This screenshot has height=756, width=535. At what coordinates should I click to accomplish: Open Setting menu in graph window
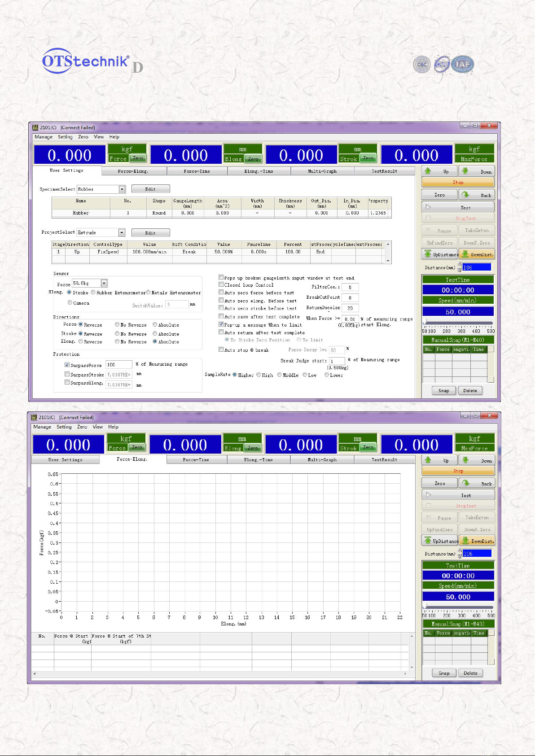(x=64, y=427)
